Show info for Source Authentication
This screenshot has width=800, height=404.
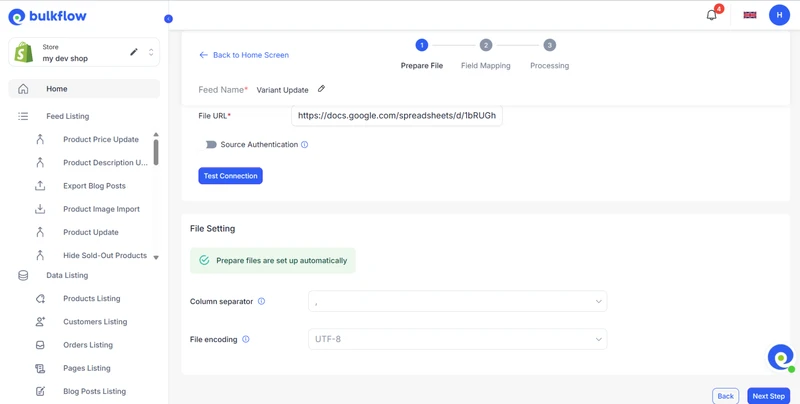[x=305, y=145]
